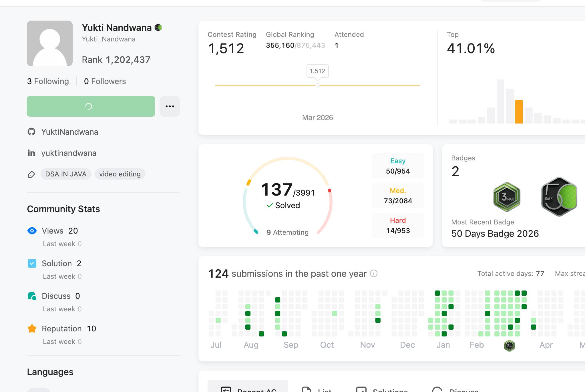585x392 pixels.
Task: Open the GitHub profile icon link
Action: tap(31, 132)
